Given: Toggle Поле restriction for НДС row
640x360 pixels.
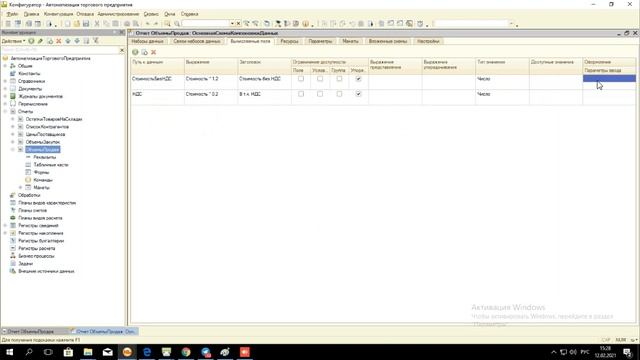Looking at the screenshot, I should pyautogui.click(x=301, y=94).
